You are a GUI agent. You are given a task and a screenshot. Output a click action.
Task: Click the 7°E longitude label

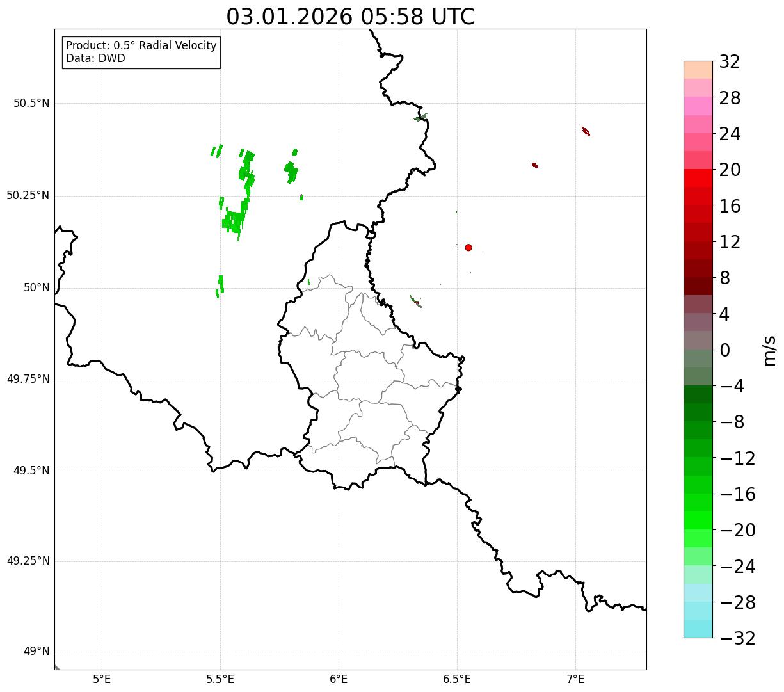pyautogui.click(x=575, y=679)
